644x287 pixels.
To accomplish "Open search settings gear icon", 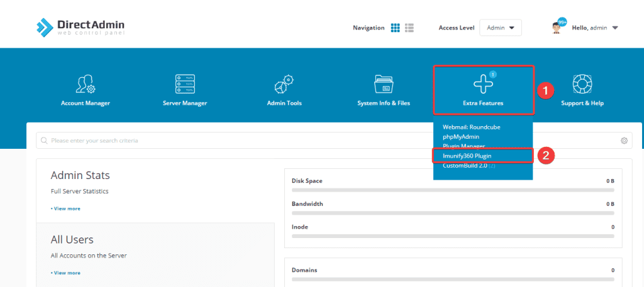I will click(x=624, y=141).
